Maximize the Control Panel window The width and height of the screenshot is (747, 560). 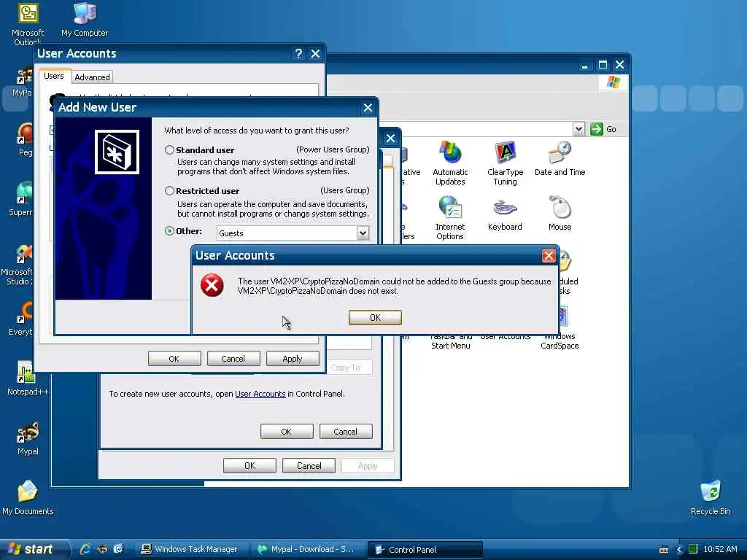(x=602, y=65)
